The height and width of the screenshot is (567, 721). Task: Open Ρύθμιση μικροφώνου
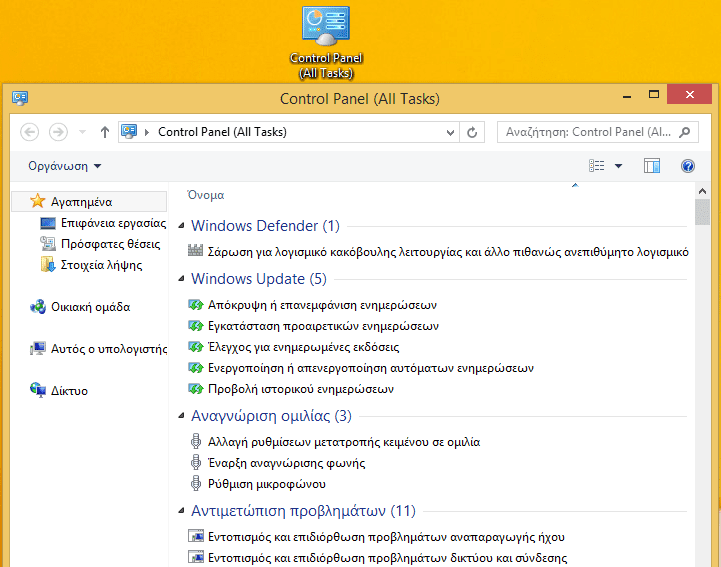[x=267, y=485]
